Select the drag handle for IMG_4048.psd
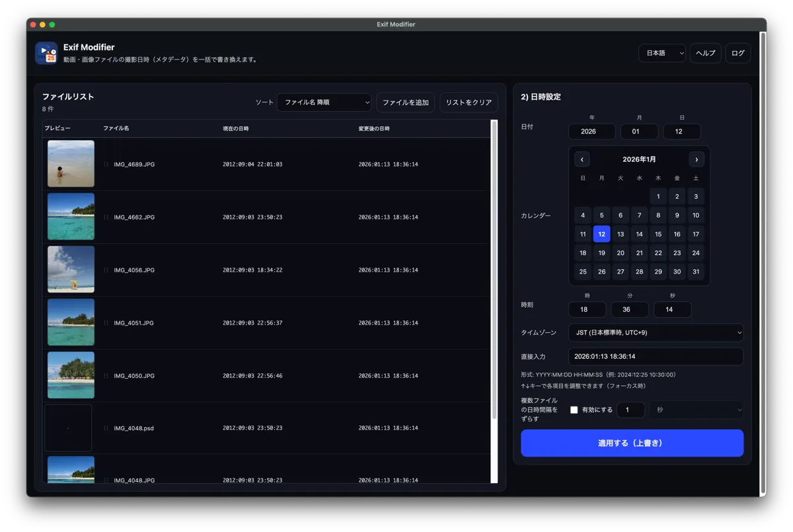Image resolution: width=793 pixels, height=532 pixels. pyautogui.click(x=106, y=428)
